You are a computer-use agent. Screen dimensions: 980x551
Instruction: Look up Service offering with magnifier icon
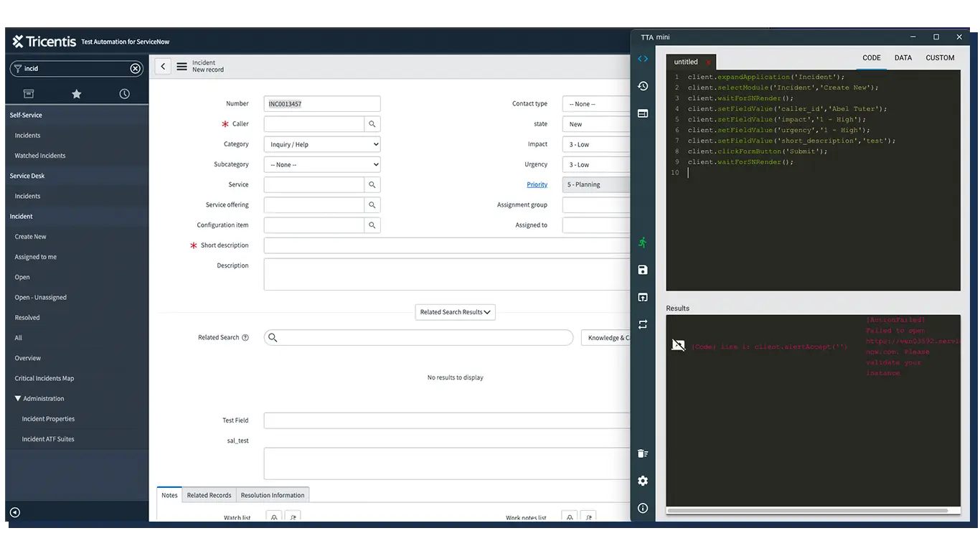(x=372, y=204)
